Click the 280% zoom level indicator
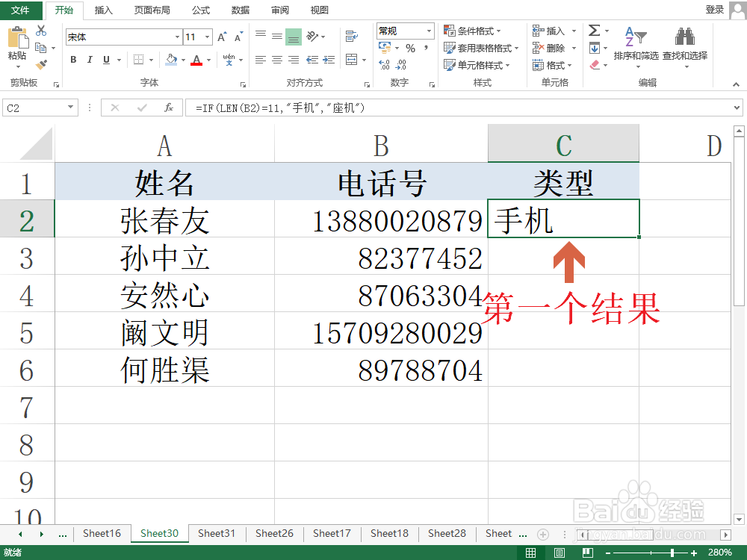Viewport: 747px width, 560px height. (x=719, y=553)
